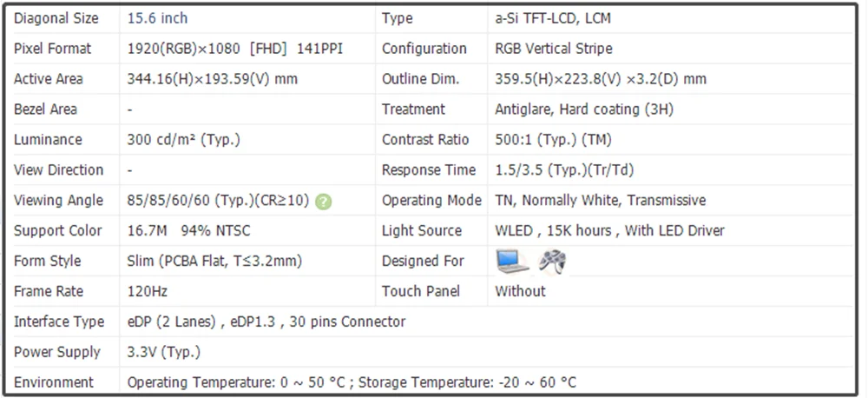Screen dimensions: 868x398
Task: Click the Outline Dim. measurement value
Action: [600, 79]
